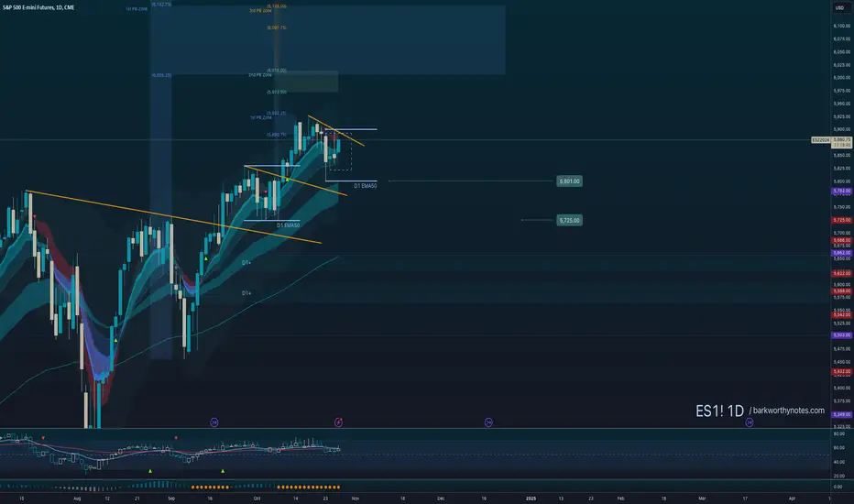Open the red lightning event marker on timeline

coord(338,422)
